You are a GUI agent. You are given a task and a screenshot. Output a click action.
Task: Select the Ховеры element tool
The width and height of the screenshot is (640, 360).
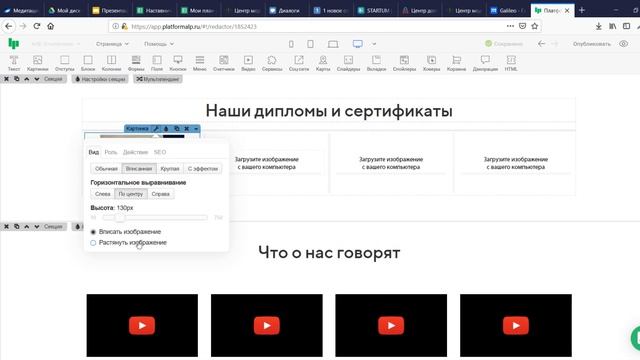(431, 63)
